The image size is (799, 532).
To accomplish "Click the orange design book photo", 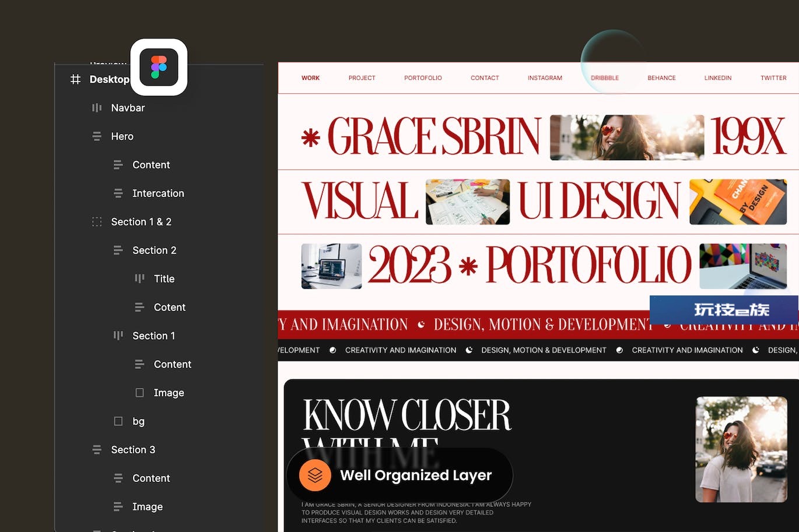I will click(738, 202).
